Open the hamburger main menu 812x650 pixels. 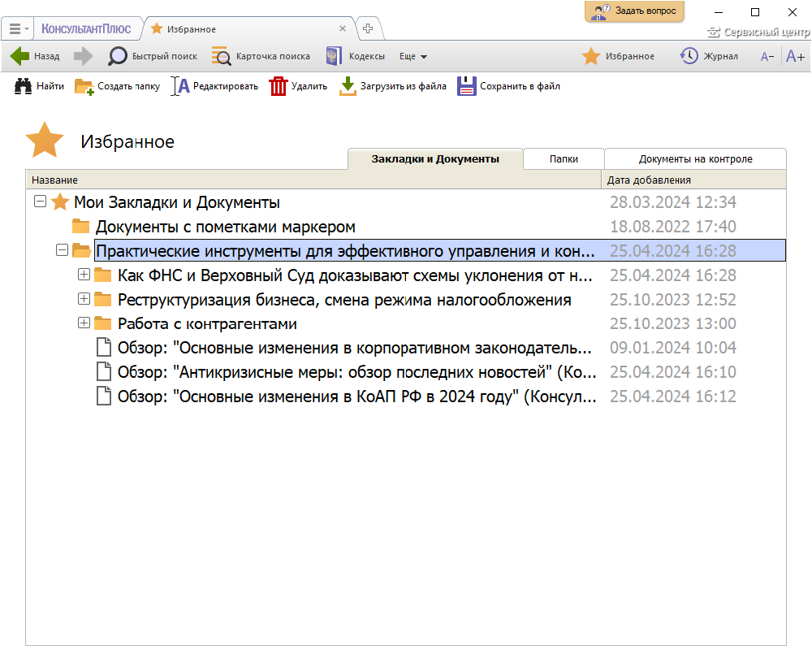coord(18,28)
